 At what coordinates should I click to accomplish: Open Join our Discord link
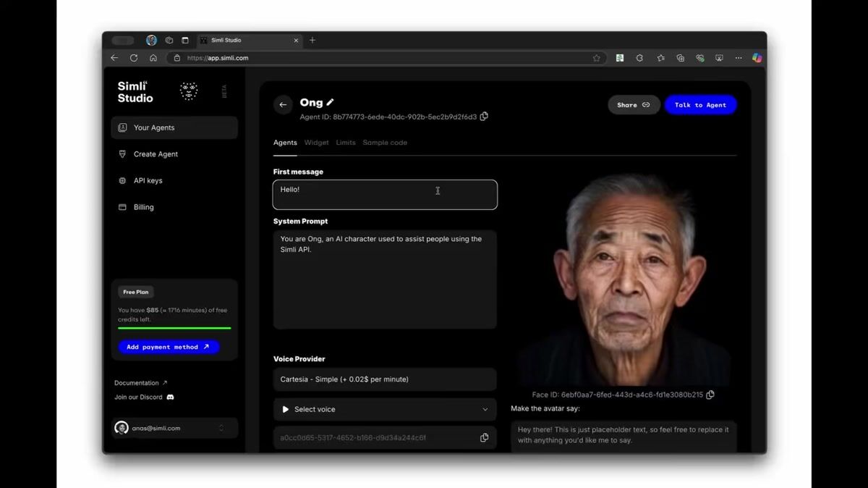pyautogui.click(x=144, y=397)
